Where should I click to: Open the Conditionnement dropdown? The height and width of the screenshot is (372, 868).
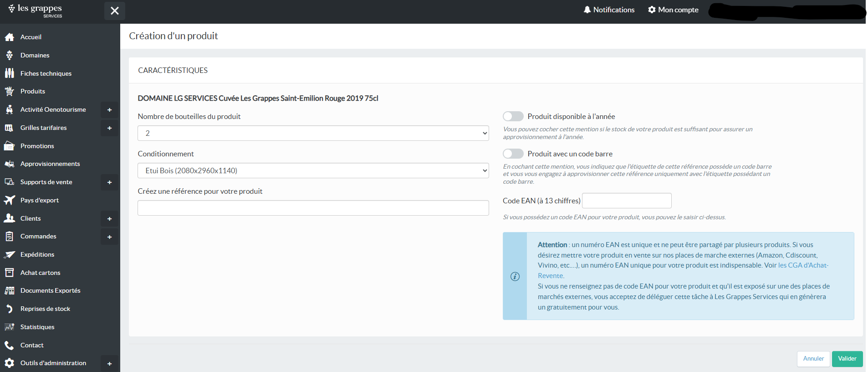(313, 170)
